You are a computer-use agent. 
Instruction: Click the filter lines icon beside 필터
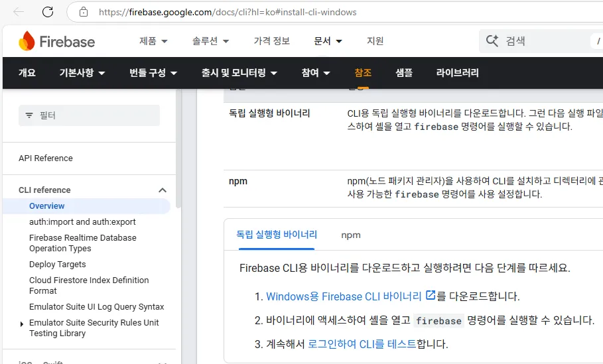point(29,115)
